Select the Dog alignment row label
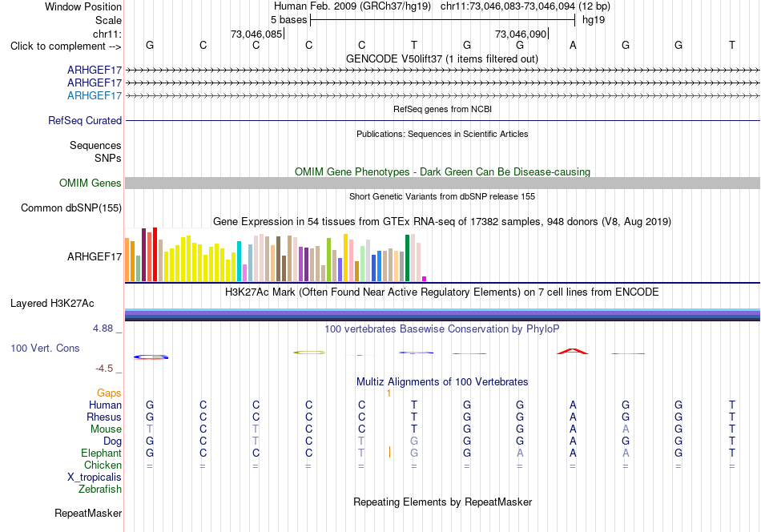Image resolution: width=761 pixels, height=532 pixels. (x=112, y=441)
